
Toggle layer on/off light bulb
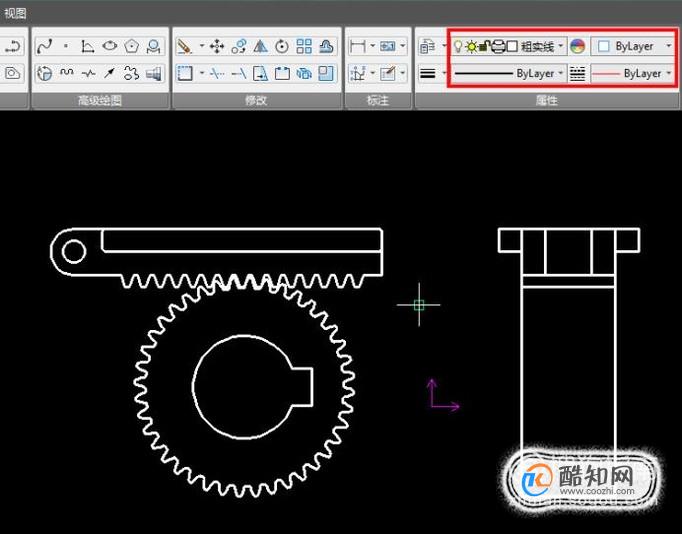[x=458, y=46]
